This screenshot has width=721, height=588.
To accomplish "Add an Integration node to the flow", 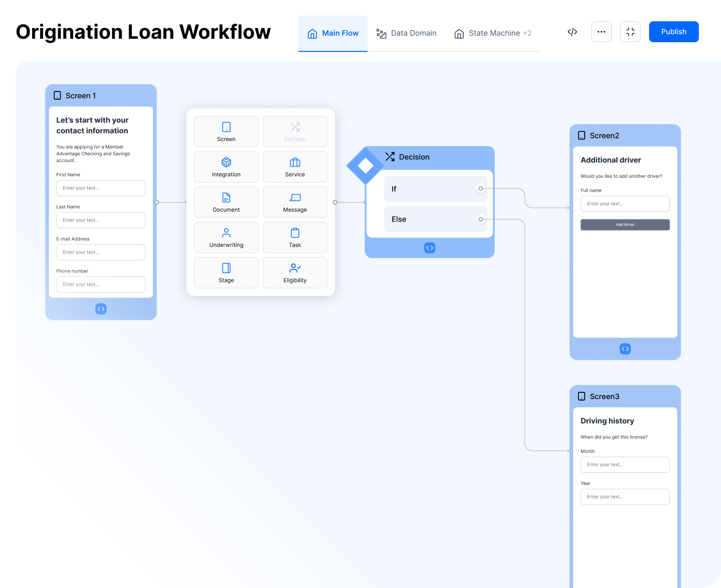I will [226, 167].
